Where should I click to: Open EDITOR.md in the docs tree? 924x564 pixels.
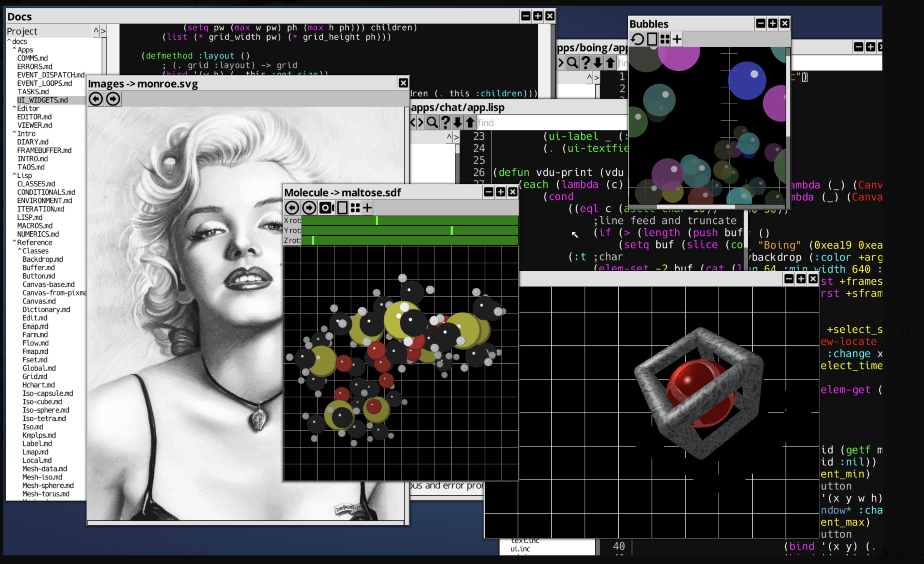[34, 117]
